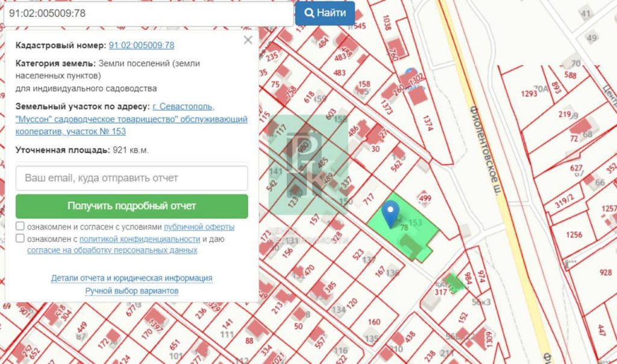
Task: Select parcel 1374 on the map
Action: tap(428, 124)
